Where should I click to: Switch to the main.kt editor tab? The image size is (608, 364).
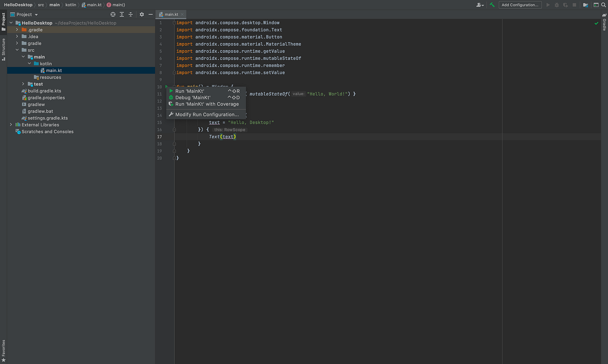coord(171,14)
